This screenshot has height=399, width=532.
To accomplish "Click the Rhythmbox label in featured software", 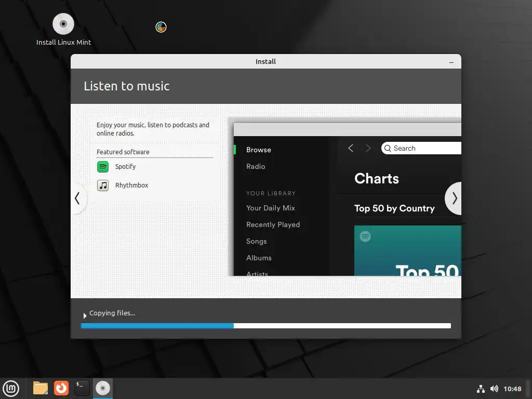I will pyautogui.click(x=131, y=185).
